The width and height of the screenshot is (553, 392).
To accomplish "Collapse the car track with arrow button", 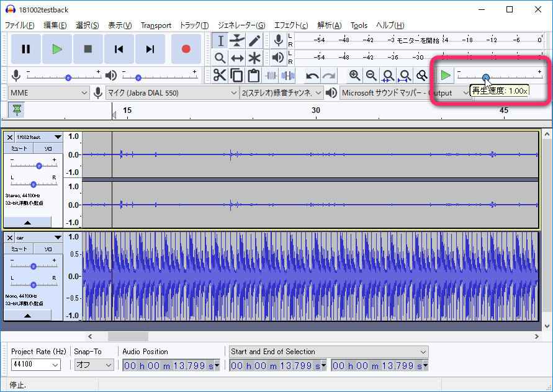I will [x=27, y=315].
